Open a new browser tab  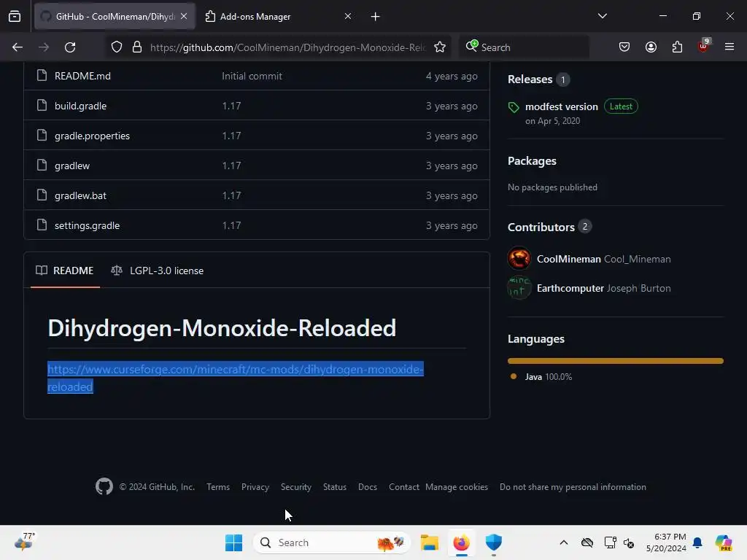(x=376, y=17)
